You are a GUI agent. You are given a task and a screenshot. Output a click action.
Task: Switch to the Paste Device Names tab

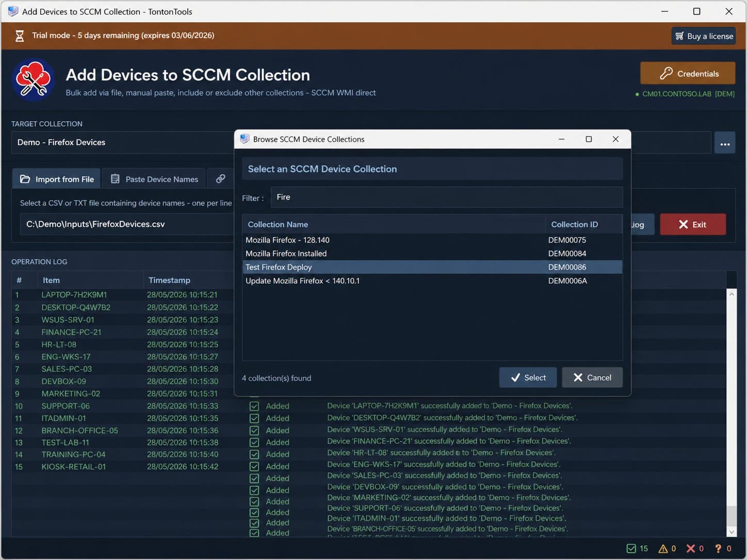click(x=154, y=179)
